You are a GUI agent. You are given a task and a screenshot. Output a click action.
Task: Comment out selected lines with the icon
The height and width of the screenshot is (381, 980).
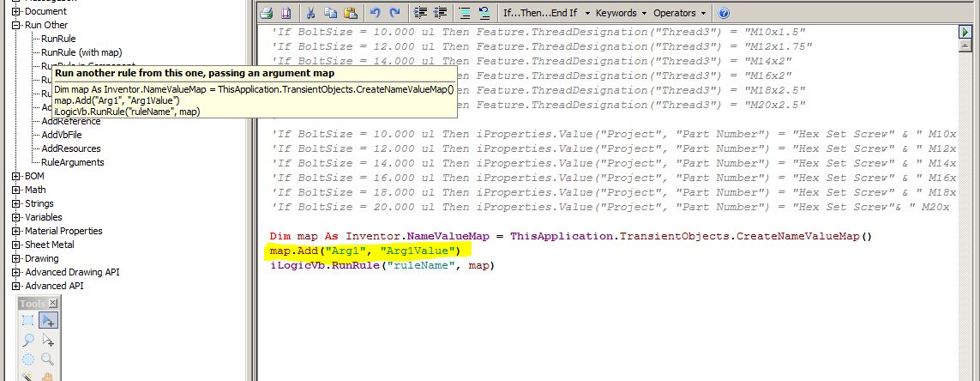(465, 13)
